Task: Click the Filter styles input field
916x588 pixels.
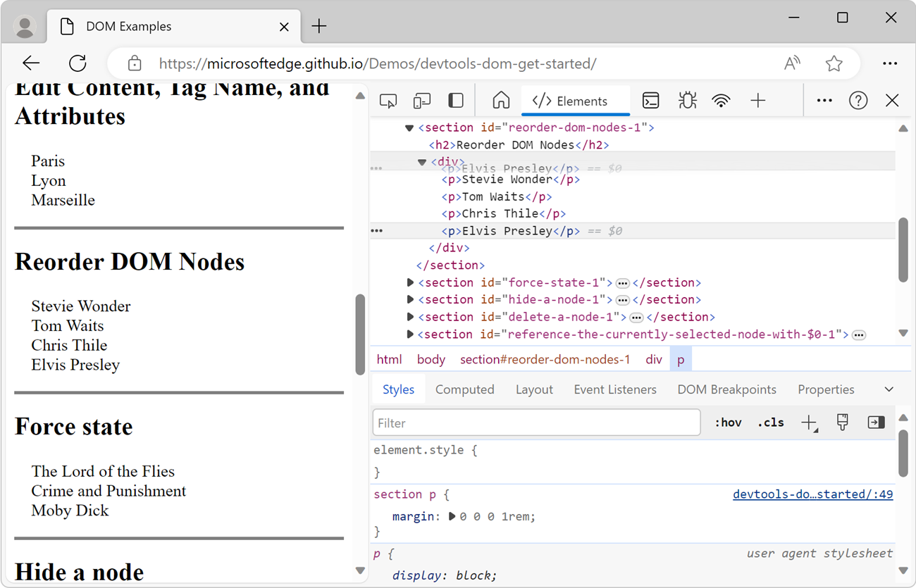Action: [536, 423]
